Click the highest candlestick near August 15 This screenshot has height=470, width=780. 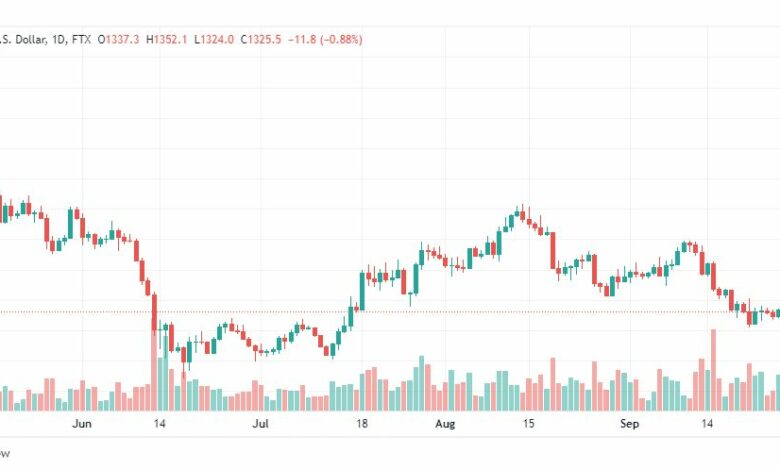point(522,214)
